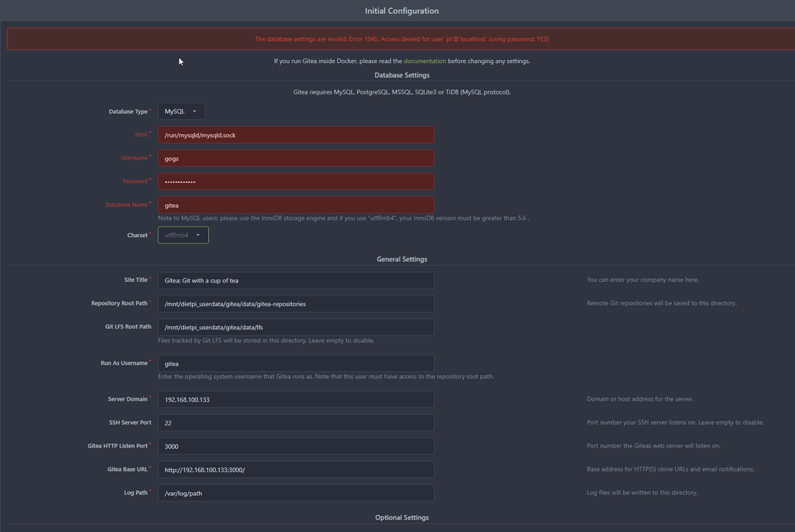795x532 pixels.
Task: Click the General Settings section heading
Action: 402,259
